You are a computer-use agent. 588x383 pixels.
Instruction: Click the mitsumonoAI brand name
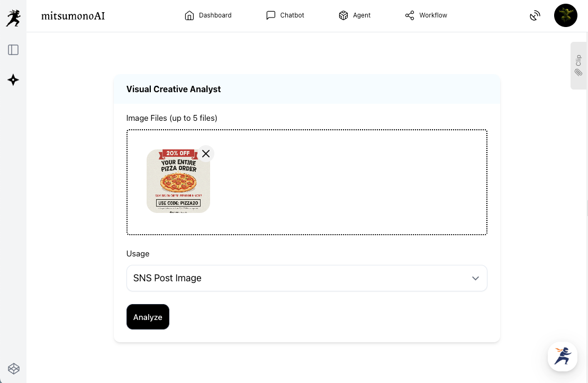coord(73,16)
